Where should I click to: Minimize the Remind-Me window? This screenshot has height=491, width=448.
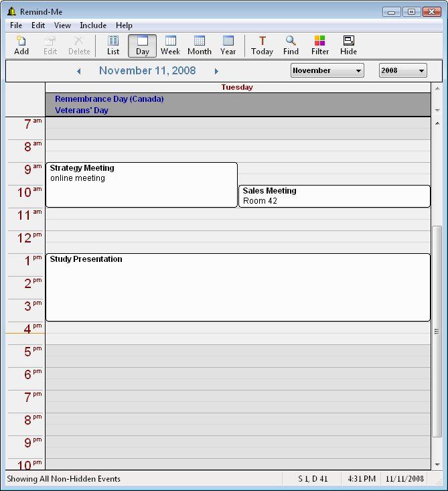coord(391,12)
